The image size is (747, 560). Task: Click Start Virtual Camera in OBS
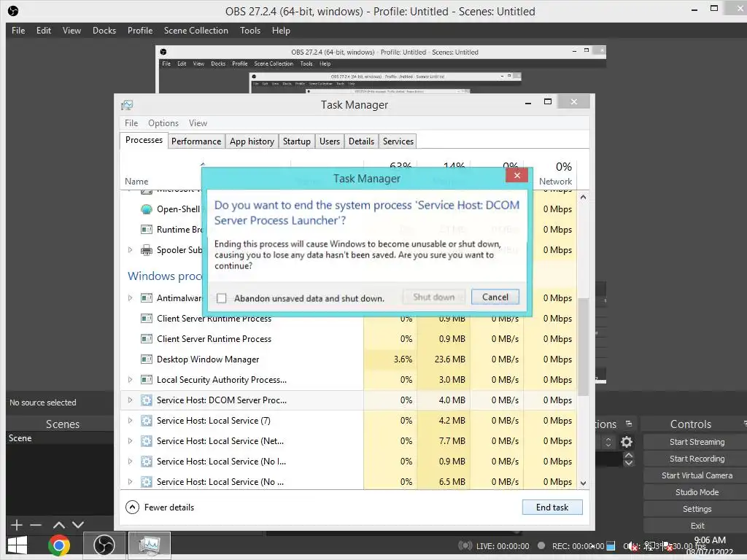pos(697,475)
